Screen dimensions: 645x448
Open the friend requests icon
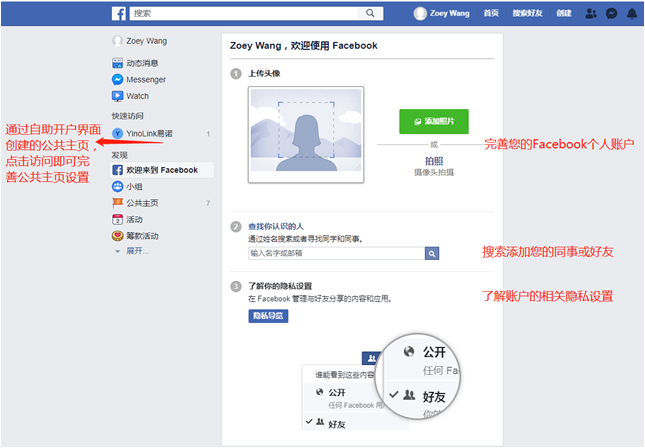(x=591, y=13)
